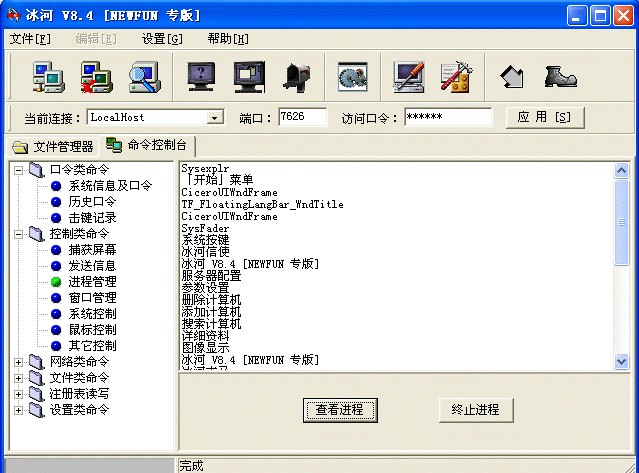Open the 帮助[H] menu
639x473 pixels.
(228, 39)
